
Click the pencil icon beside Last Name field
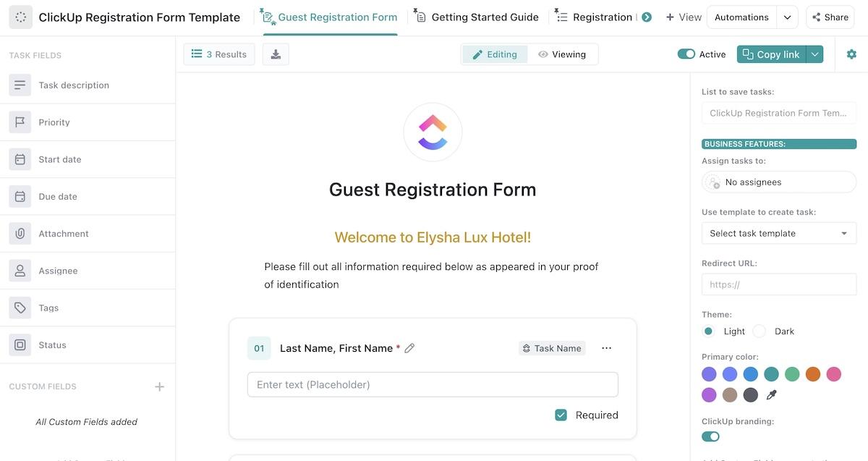pyautogui.click(x=409, y=348)
